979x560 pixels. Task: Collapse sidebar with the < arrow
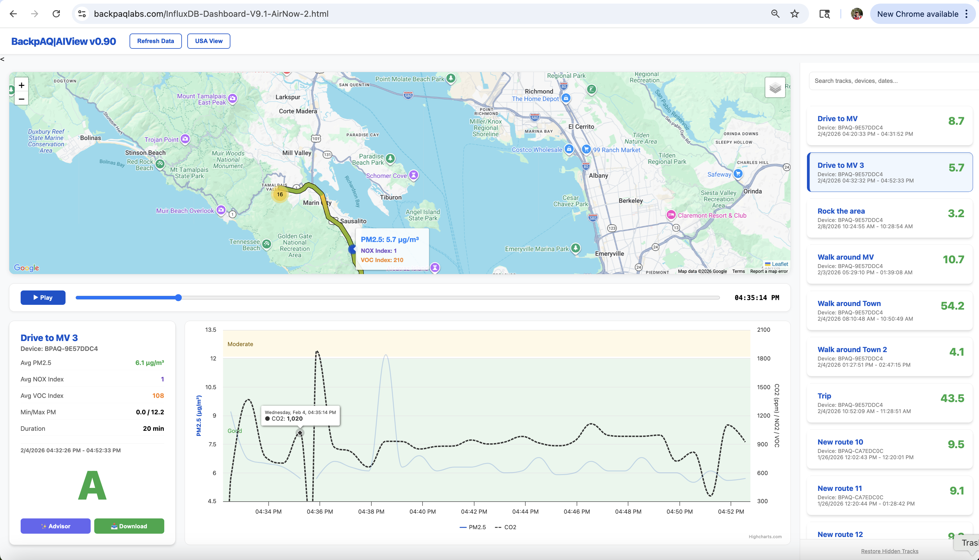pos(2,59)
